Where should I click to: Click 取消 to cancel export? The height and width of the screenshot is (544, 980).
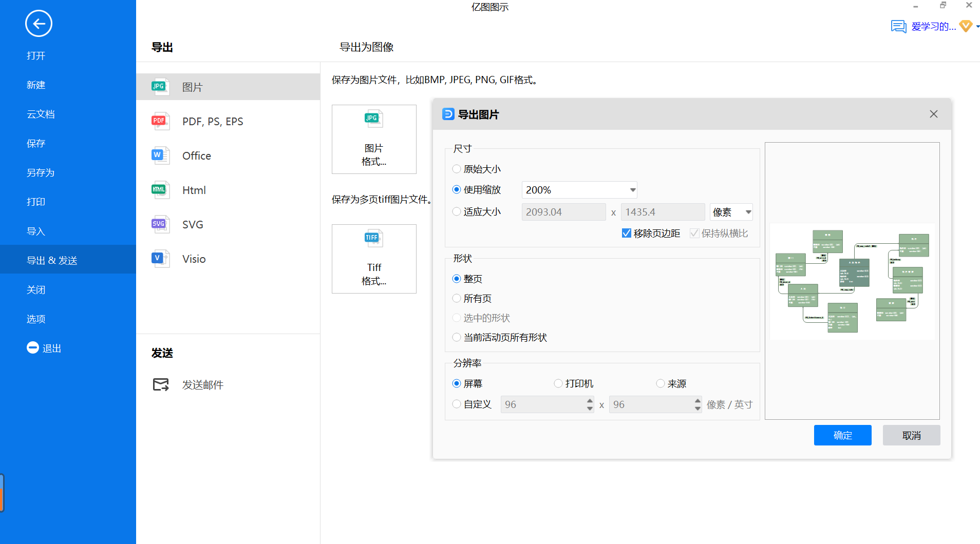tap(911, 435)
